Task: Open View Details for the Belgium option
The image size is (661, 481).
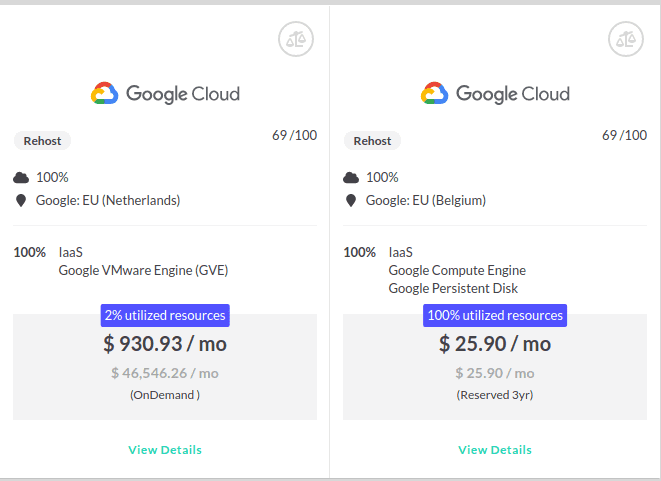Action: [495, 450]
